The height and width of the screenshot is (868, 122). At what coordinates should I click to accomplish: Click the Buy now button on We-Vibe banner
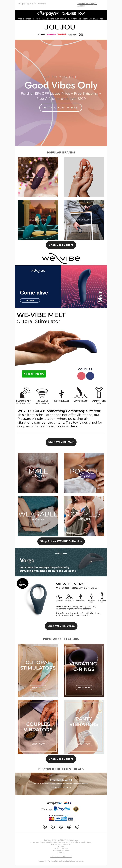30,300
